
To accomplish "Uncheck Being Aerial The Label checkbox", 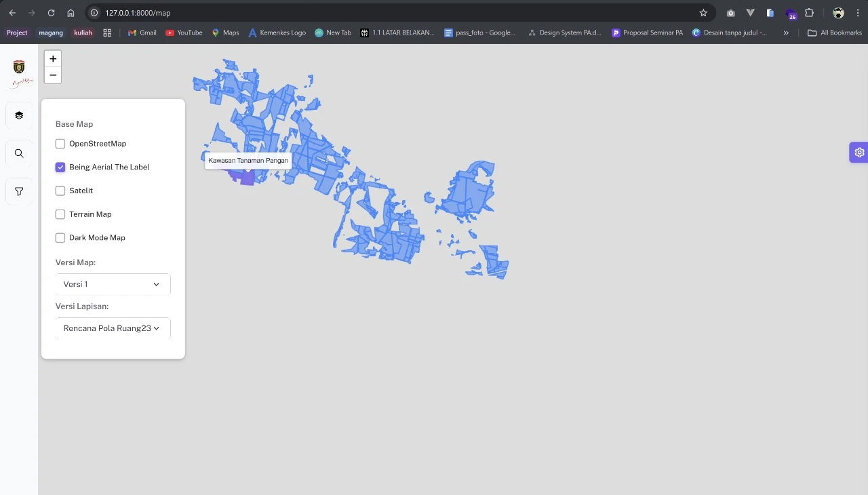I will tap(60, 167).
